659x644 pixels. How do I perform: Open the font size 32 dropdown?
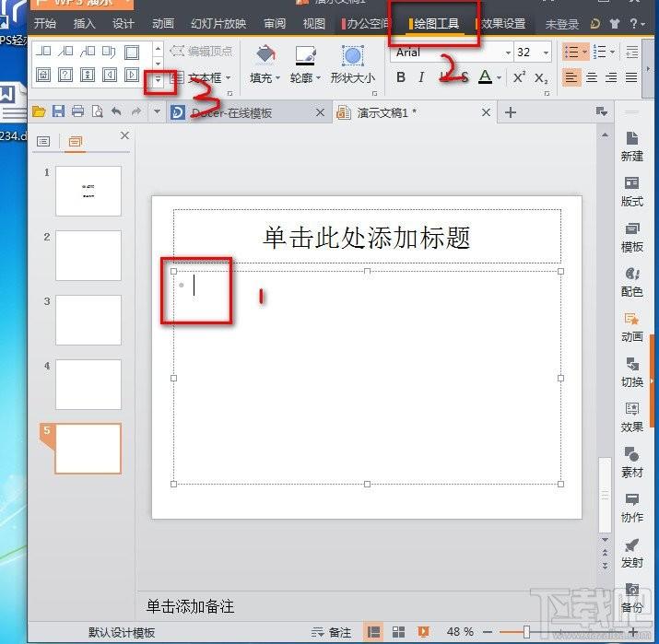546,53
